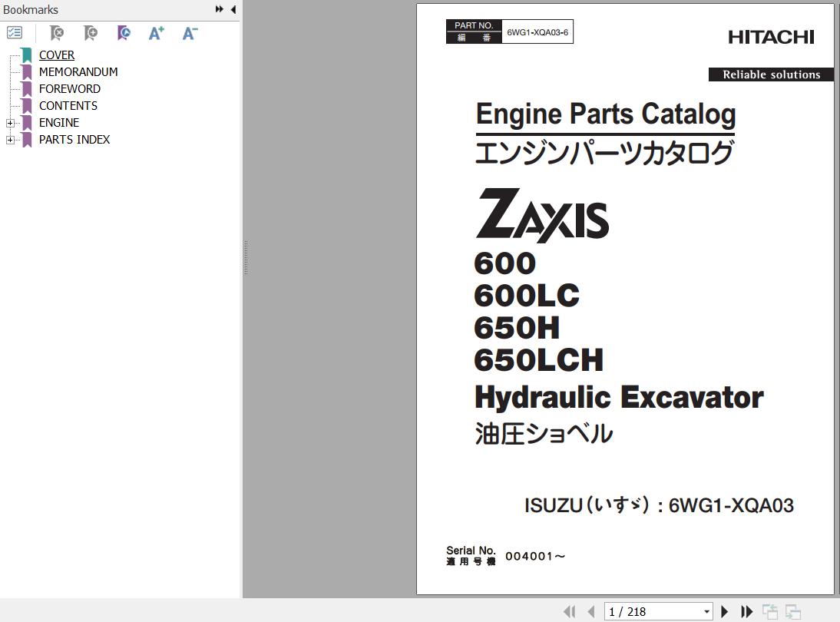840x622 pixels.
Task: Click the Hydraulic Excavator text
Action: point(619,398)
